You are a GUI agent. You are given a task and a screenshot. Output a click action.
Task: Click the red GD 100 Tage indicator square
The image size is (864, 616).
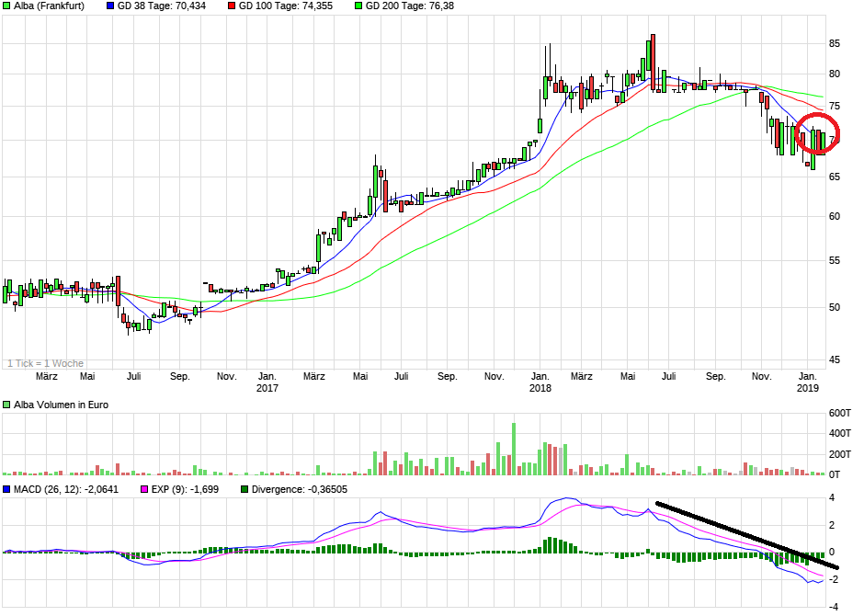click(x=233, y=7)
